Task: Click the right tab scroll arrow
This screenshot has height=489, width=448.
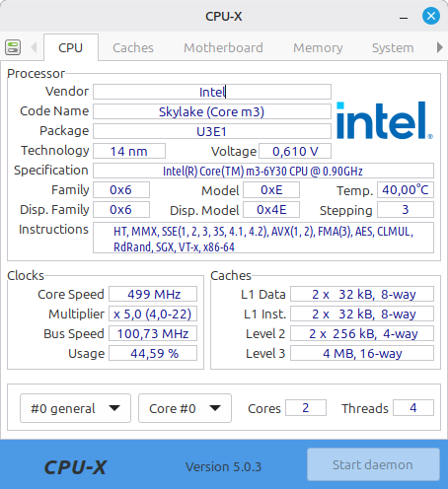Action: (x=439, y=47)
